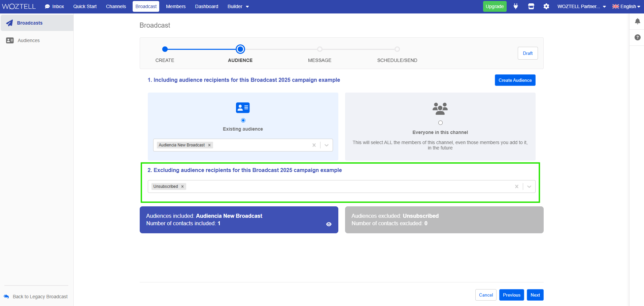Open the marketplace store icon
This screenshot has height=306, width=644.
531,6
